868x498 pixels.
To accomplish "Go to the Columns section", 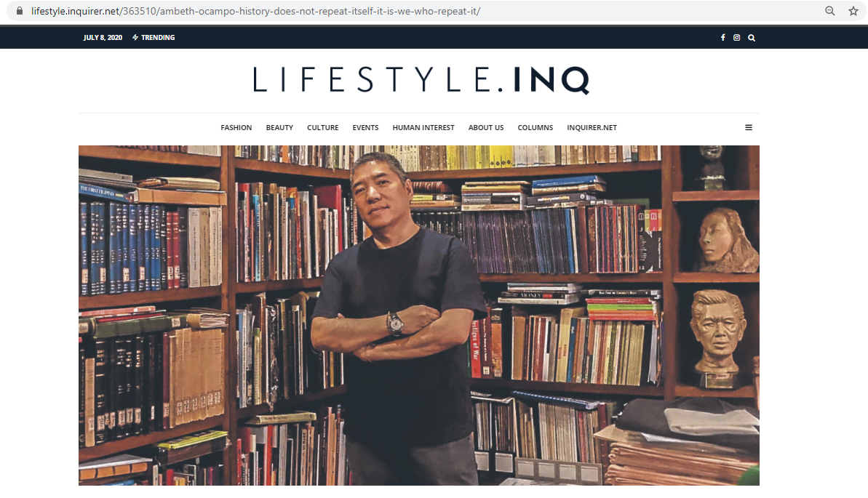I will click(x=535, y=128).
